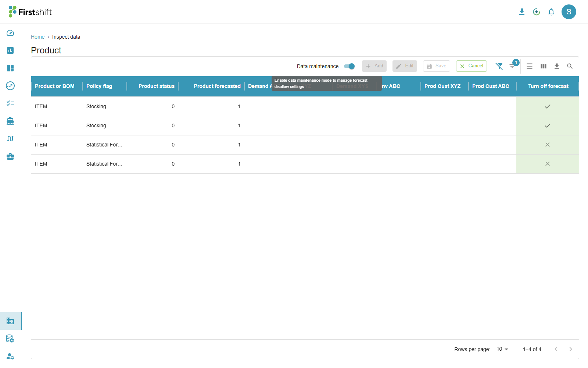
Task: Sort by Product forecasted column header
Action: (x=217, y=86)
